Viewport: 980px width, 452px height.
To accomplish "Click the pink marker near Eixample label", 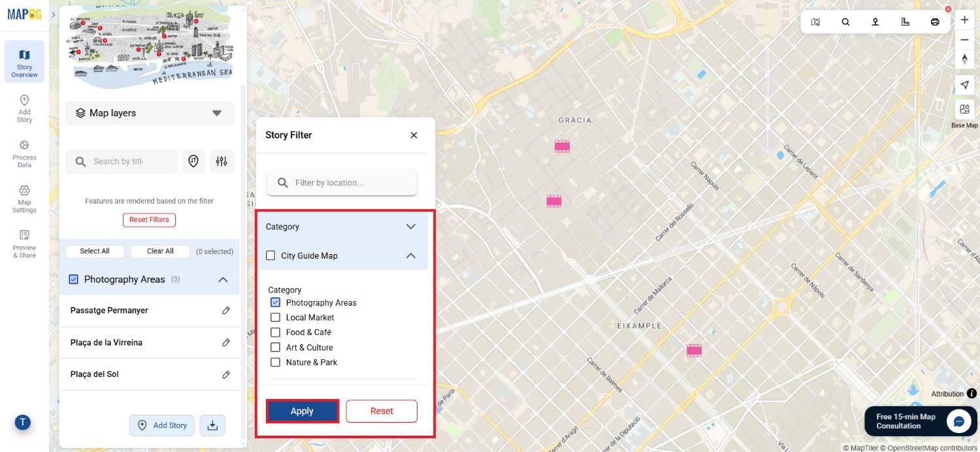I will click(x=694, y=351).
